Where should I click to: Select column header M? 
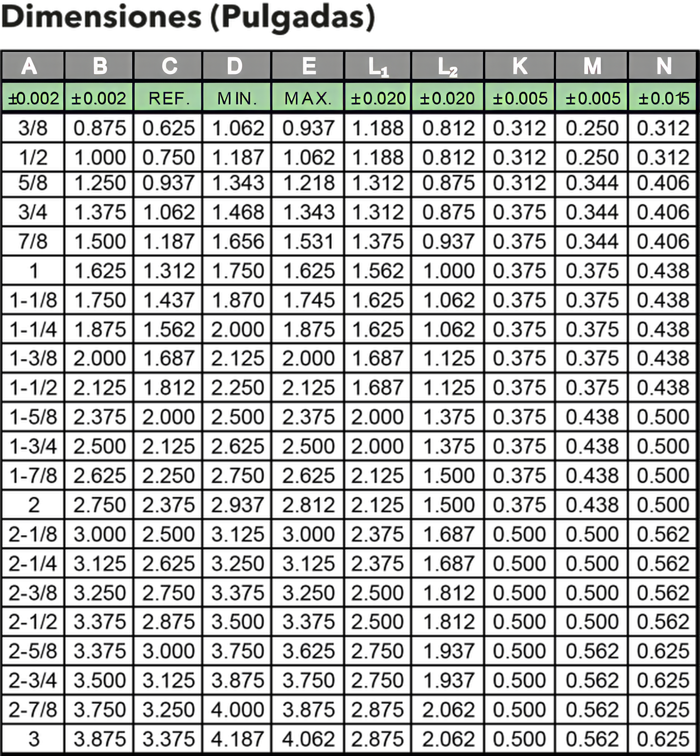pos(591,66)
